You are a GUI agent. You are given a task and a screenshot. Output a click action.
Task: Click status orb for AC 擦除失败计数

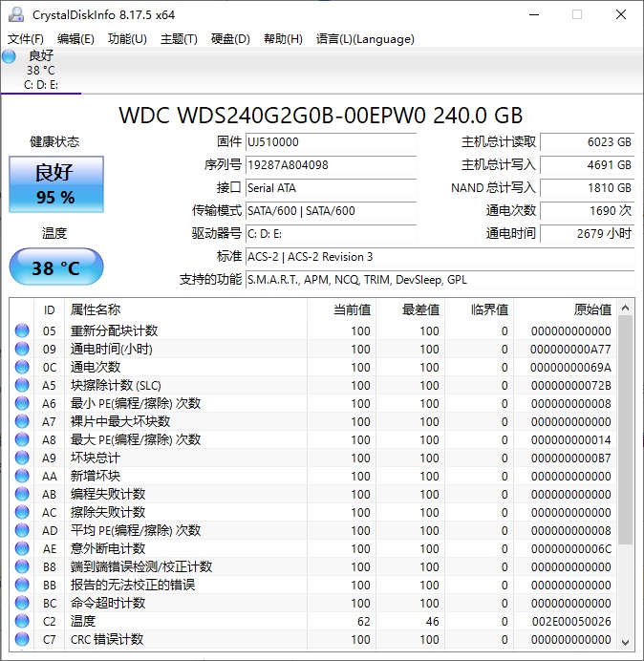tap(22, 512)
